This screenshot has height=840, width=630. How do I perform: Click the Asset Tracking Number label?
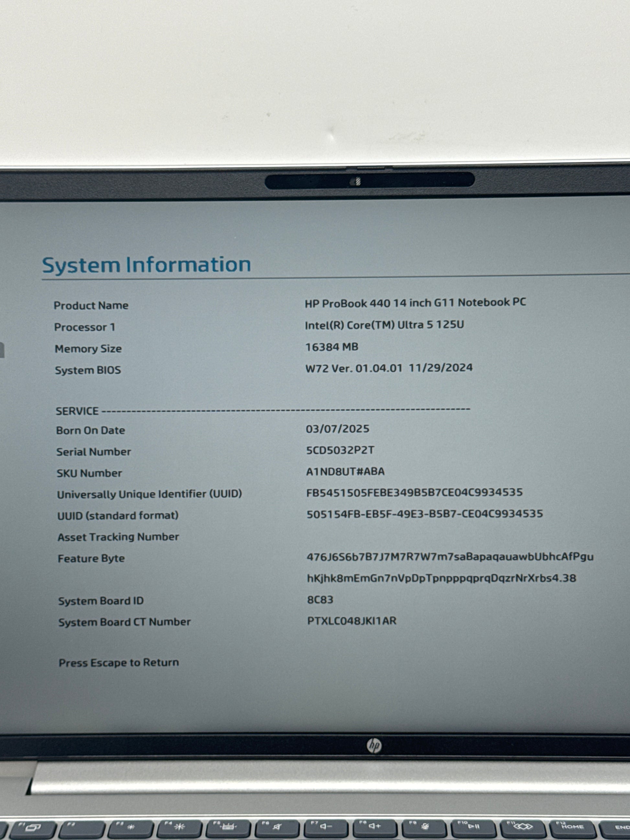click(x=118, y=537)
